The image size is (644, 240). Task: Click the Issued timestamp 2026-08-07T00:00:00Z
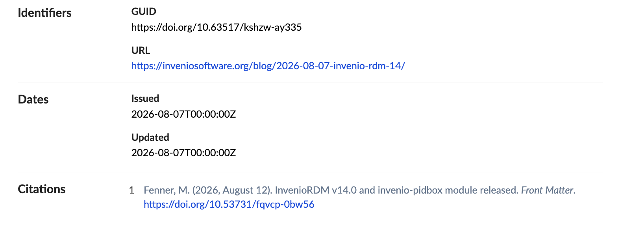(183, 114)
